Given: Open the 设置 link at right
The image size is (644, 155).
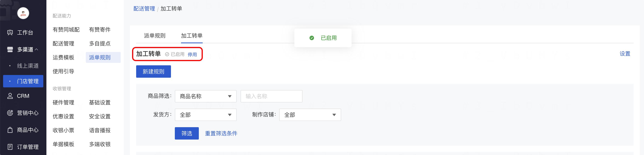Looking at the screenshot, I should pos(624,54).
